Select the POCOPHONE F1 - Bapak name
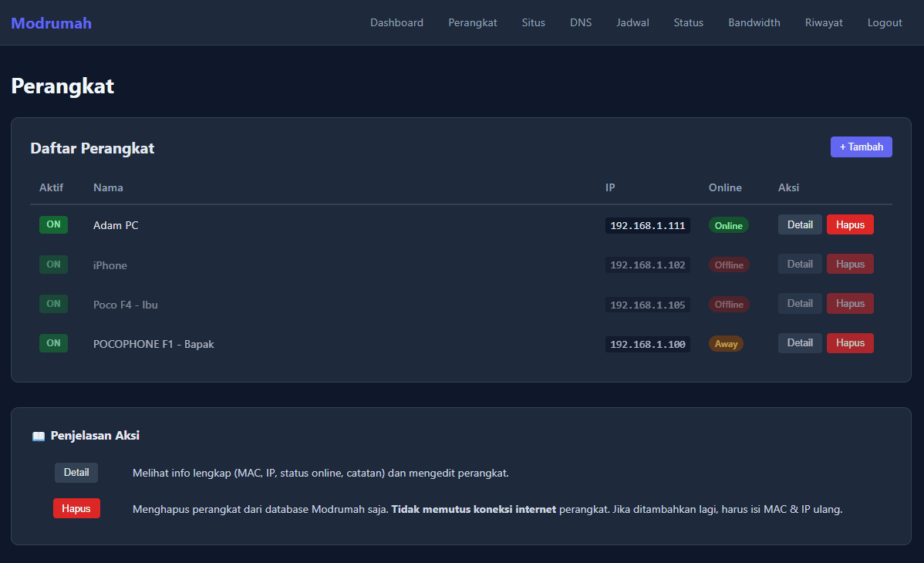This screenshot has width=924, height=563. (153, 344)
